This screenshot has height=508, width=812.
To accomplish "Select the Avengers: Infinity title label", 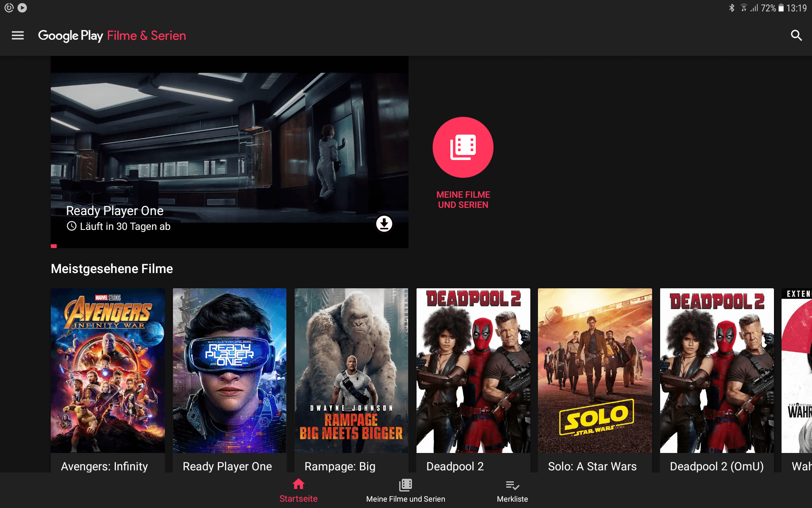I will (104, 466).
